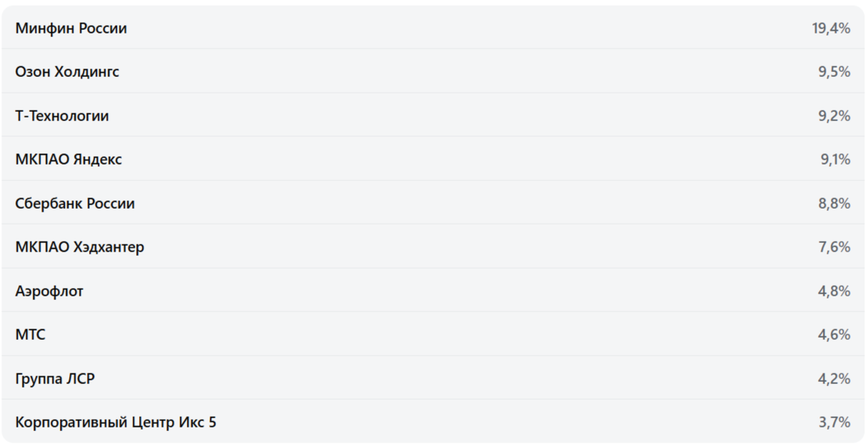
Task: Select the 9,1% value beside Яндекс
Action: click(x=834, y=160)
